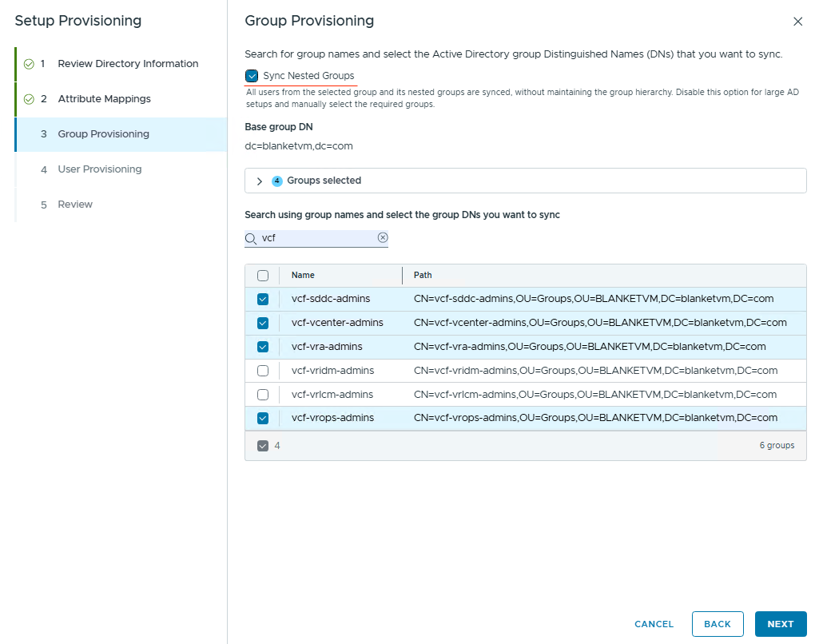The image size is (815, 644).
Task: Click the blue selected groups count badge
Action: [x=277, y=181]
